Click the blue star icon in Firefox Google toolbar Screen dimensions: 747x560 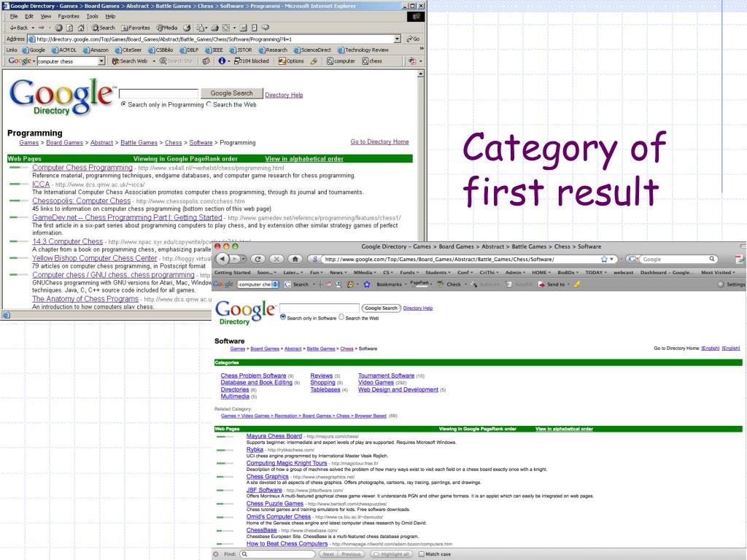367,284
